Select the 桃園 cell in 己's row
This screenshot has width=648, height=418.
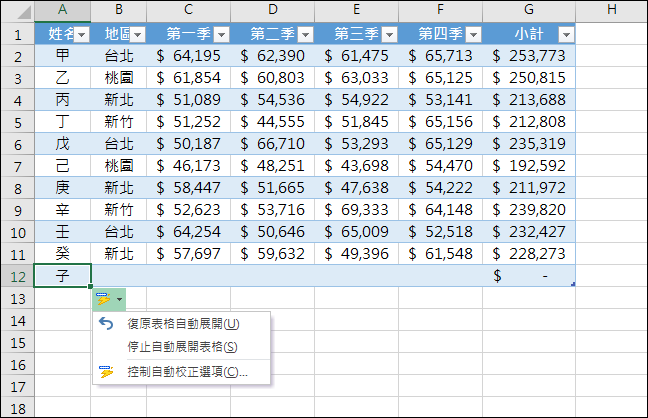pos(119,165)
